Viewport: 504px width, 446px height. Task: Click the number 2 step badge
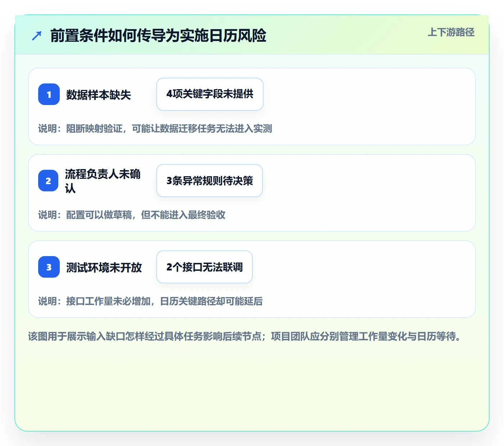pos(48,181)
